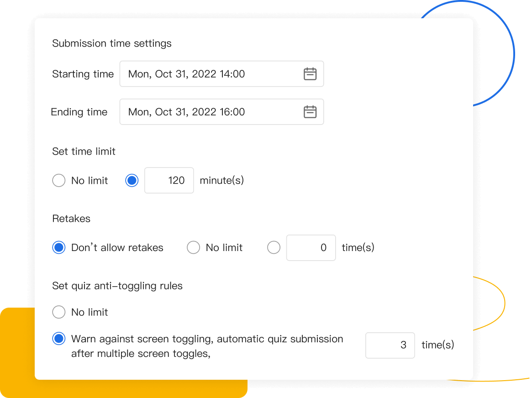Open the Starting time calendar picker icon

point(310,74)
